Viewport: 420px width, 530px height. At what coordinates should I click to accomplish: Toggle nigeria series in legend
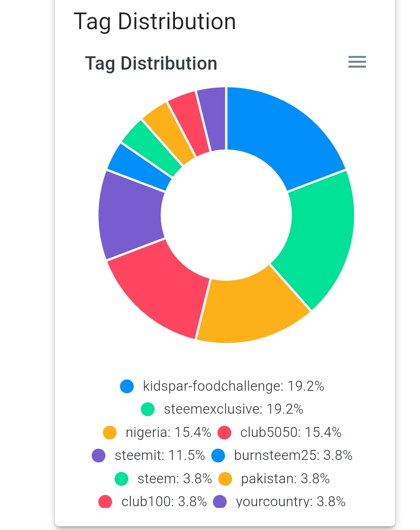pos(157,432)
